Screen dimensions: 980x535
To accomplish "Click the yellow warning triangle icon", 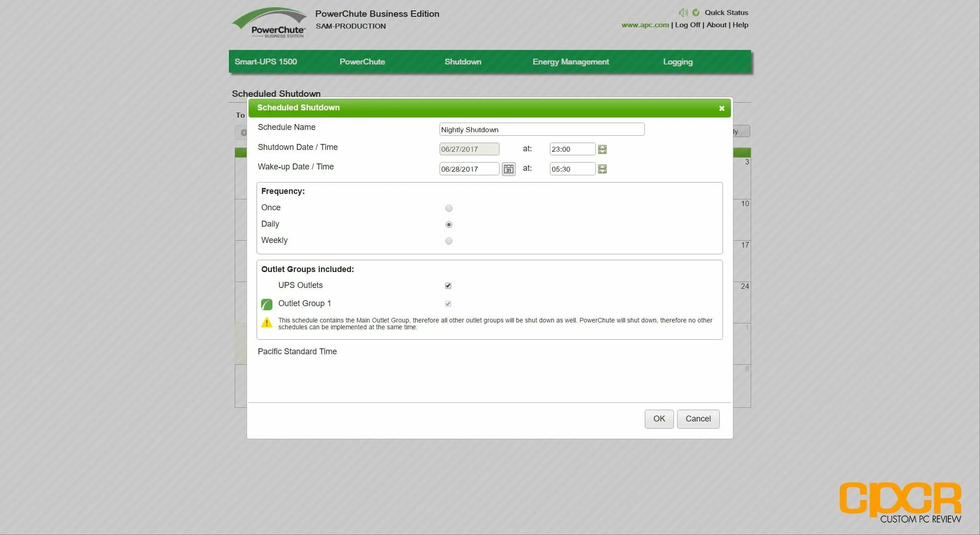I will point(267,322).
